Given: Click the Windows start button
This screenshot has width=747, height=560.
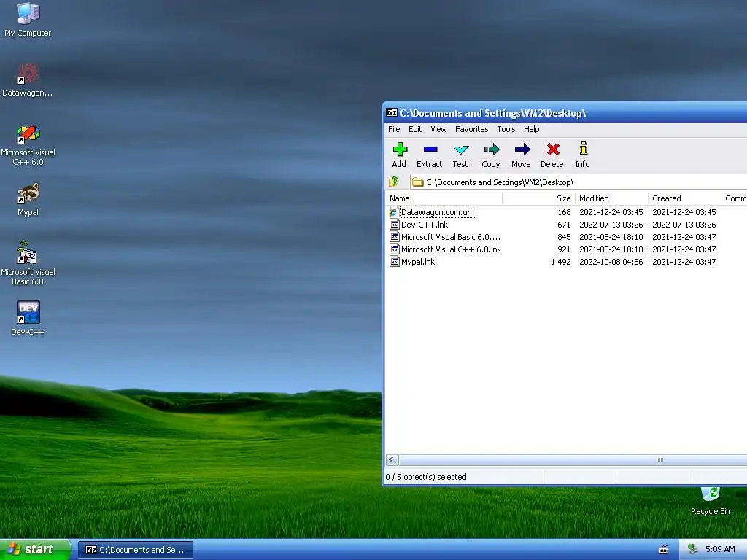Looking at the screenshot, I should [x=35, y=550].
